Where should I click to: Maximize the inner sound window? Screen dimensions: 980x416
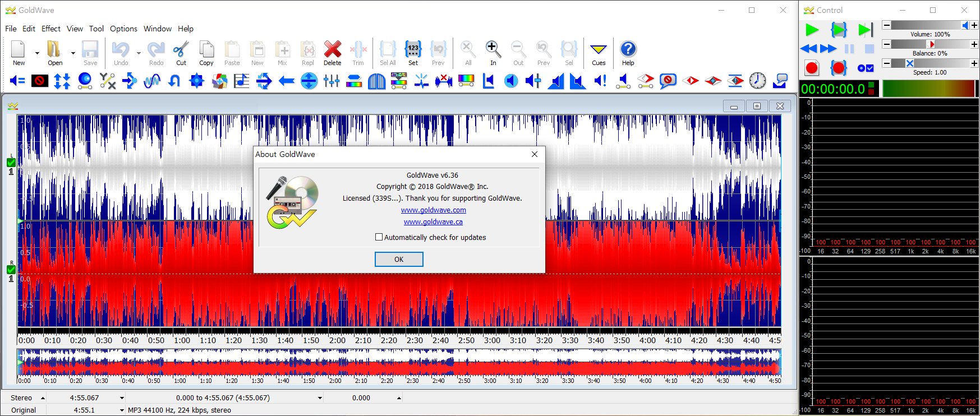tap(757, 106)
